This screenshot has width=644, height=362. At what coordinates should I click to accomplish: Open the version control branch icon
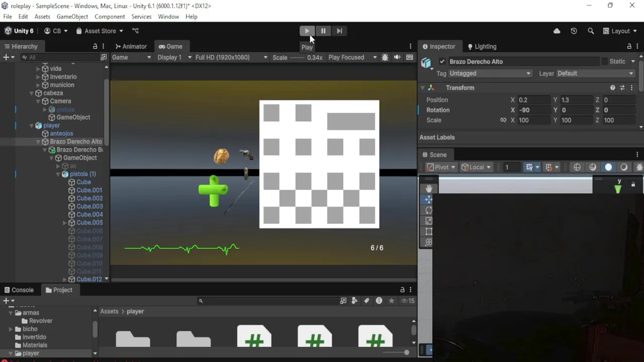(135, 31)
